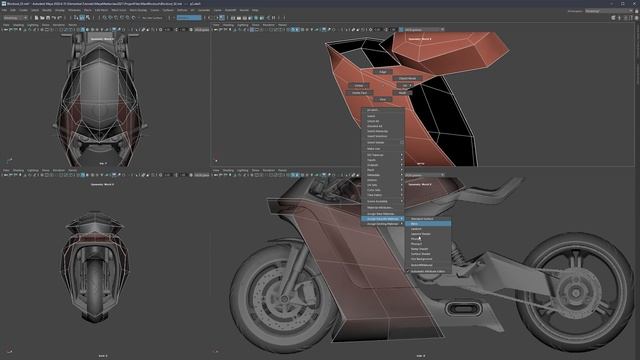Toggle Modeling Toolkit sidebar icon
The height and width of the screenshot is (360, 640).
[613, 18]
